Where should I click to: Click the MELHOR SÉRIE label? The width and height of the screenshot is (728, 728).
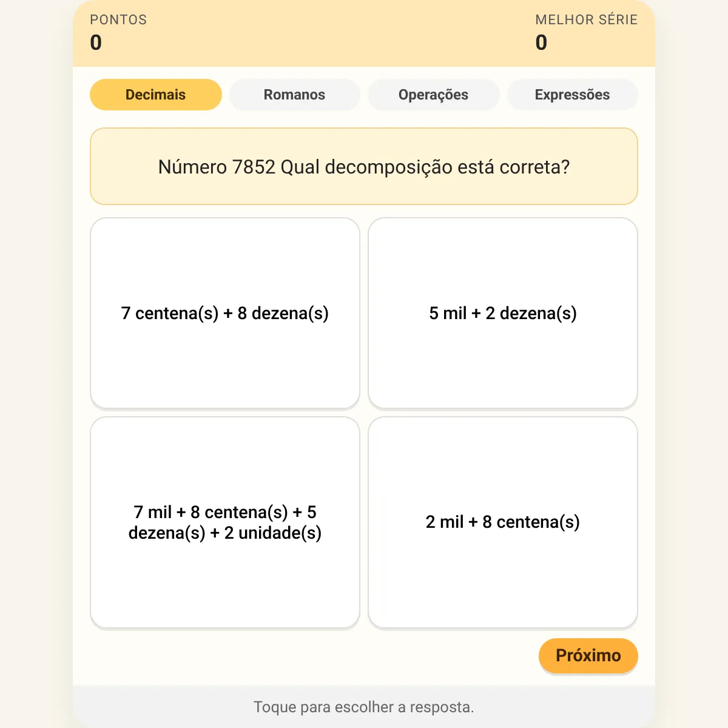click(587, 19)
